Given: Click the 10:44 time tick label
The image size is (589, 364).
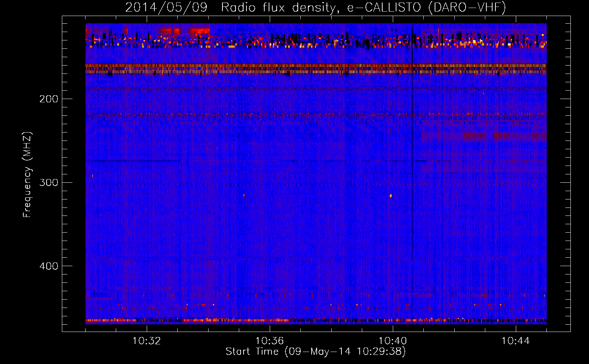Looking at the screenshot, I should click(516, 341).
